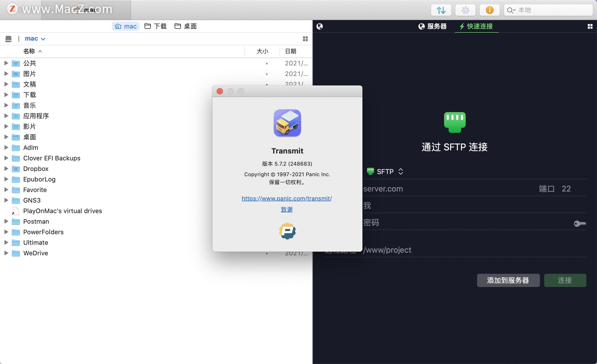Open the mac path dropdown
Viewport: 597px width, 364px height.
[35, 39]
